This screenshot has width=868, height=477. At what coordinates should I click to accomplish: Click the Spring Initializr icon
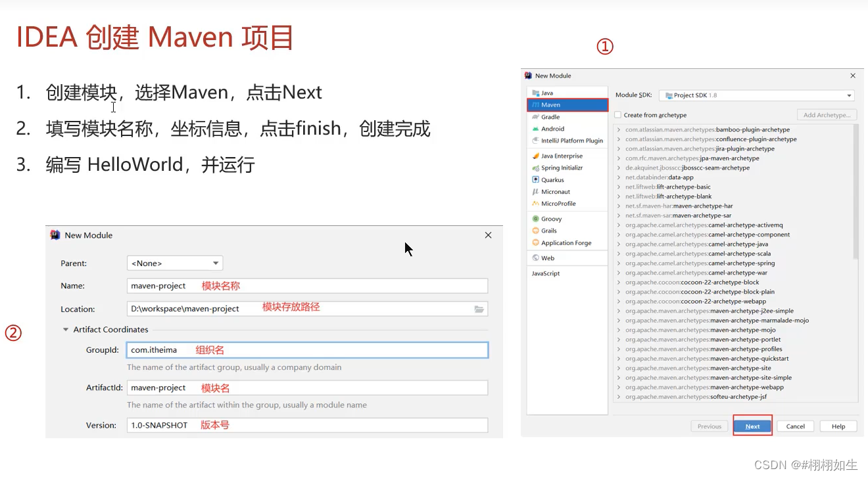click(x=536, y=168)
